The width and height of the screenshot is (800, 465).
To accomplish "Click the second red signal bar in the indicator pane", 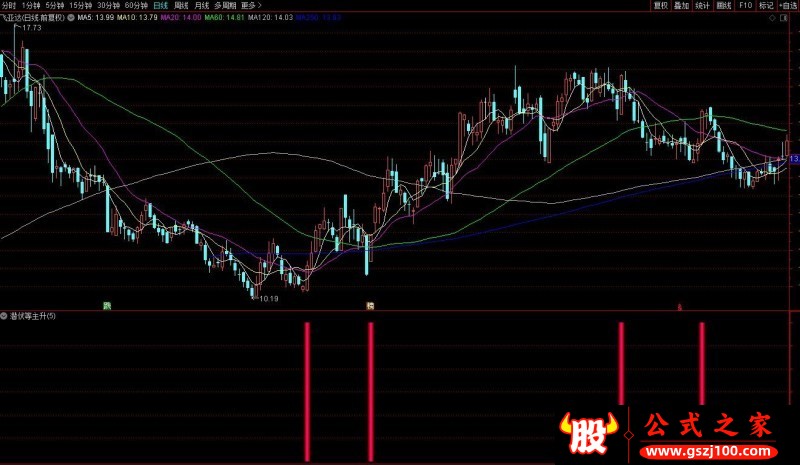I will click(x=370, y=391).
